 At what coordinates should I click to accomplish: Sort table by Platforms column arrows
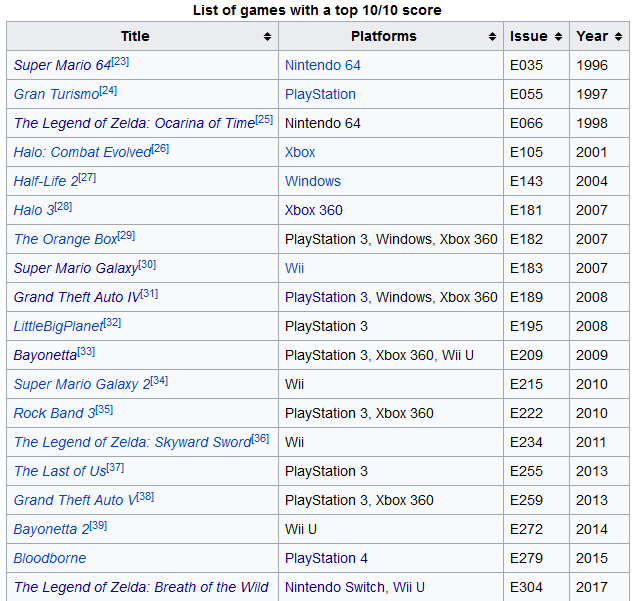492,36
